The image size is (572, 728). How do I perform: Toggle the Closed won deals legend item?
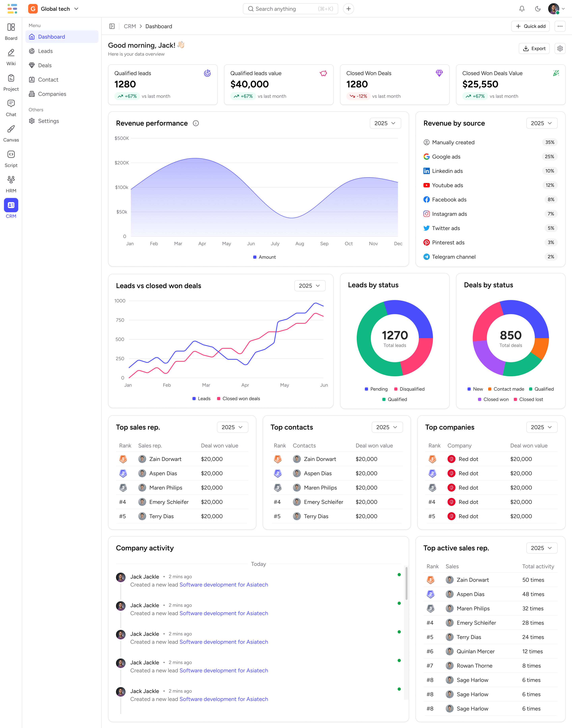click(239, 399)
